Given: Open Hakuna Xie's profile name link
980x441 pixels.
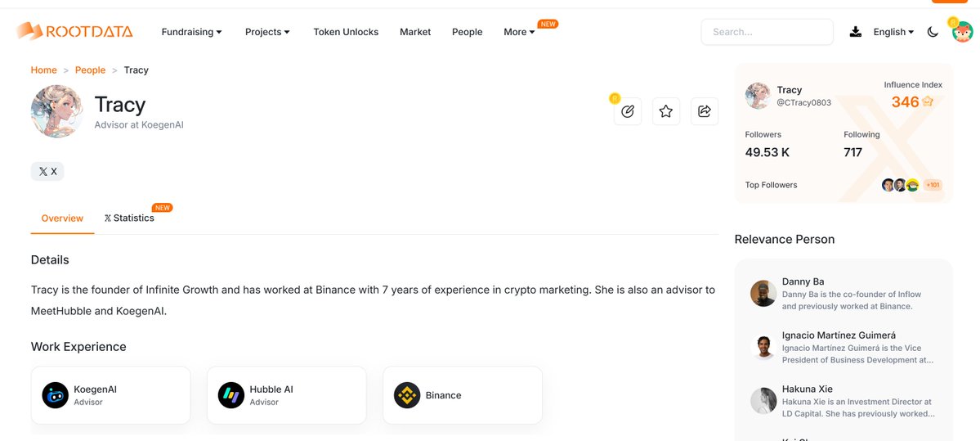Looking at the screenshot, I should tap(807, 389).
